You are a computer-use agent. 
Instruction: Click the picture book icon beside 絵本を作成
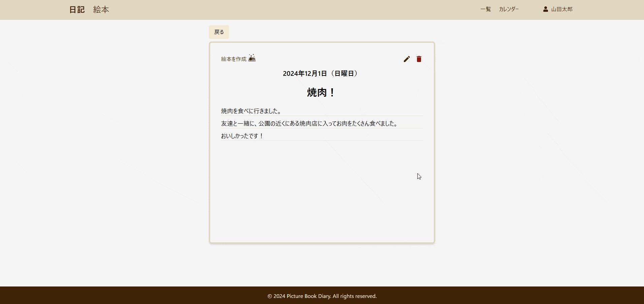[252, 58]
